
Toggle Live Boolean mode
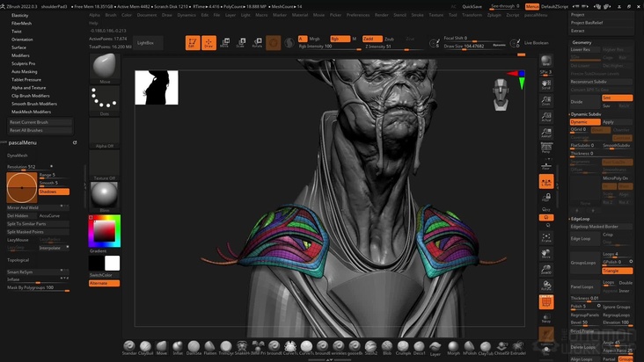pos(536,43)
